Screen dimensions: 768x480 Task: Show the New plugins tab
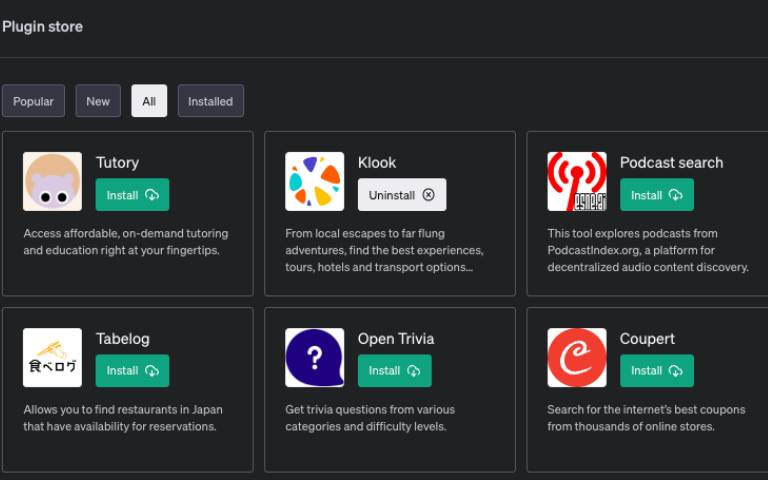[98, 101]
